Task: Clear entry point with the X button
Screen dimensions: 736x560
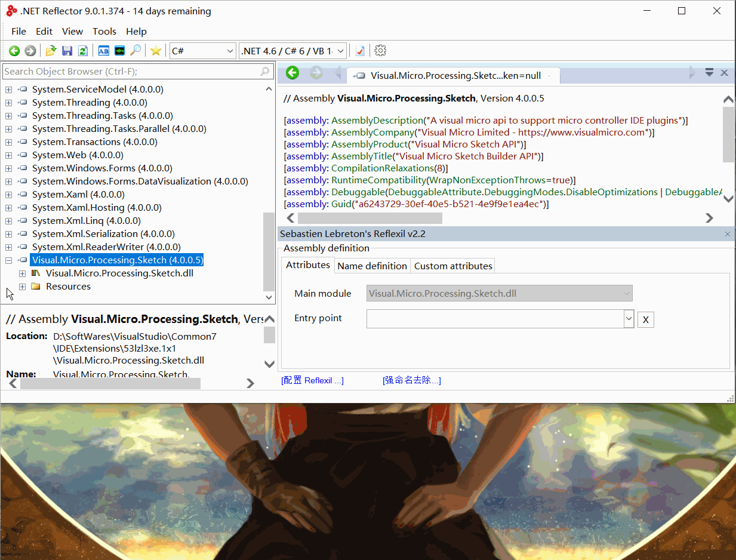Action: click(x=645, y=320)
